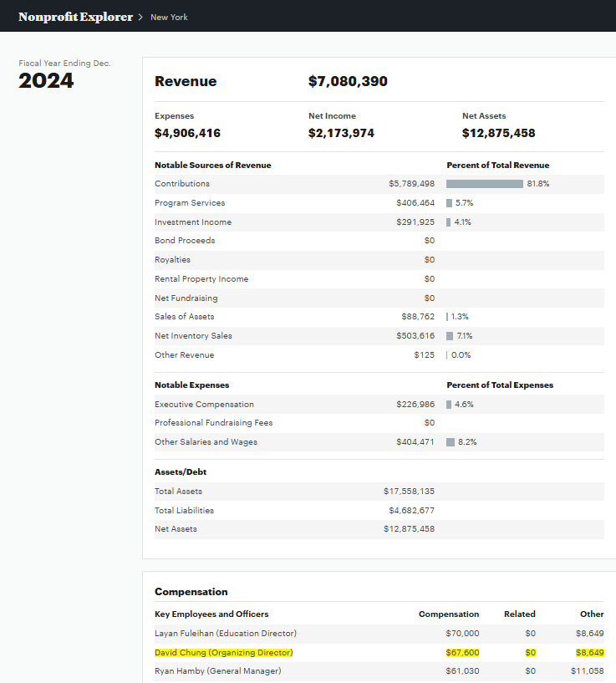
Task: Click the Percent of Total Revenue heading
Action: click(x=498, y=165)
